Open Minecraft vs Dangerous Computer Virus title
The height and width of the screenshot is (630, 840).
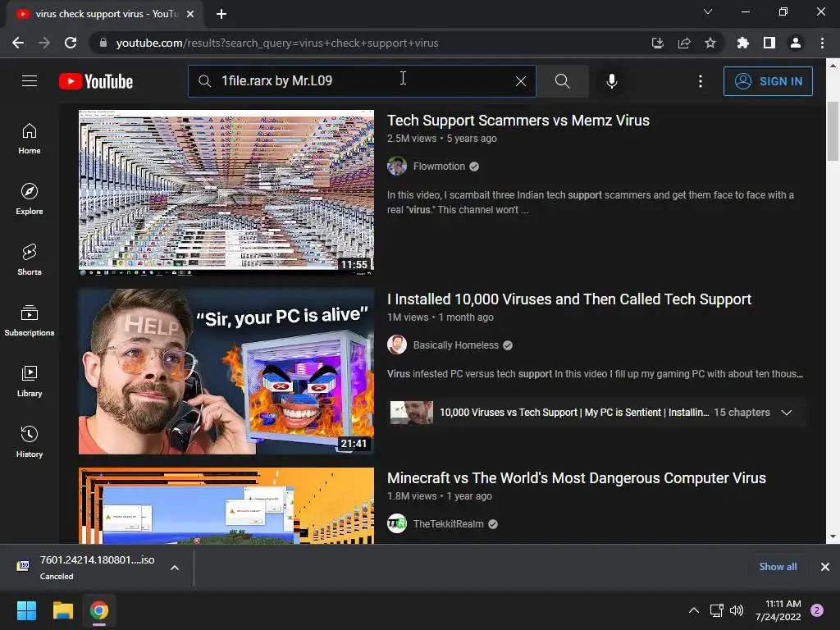577,478
